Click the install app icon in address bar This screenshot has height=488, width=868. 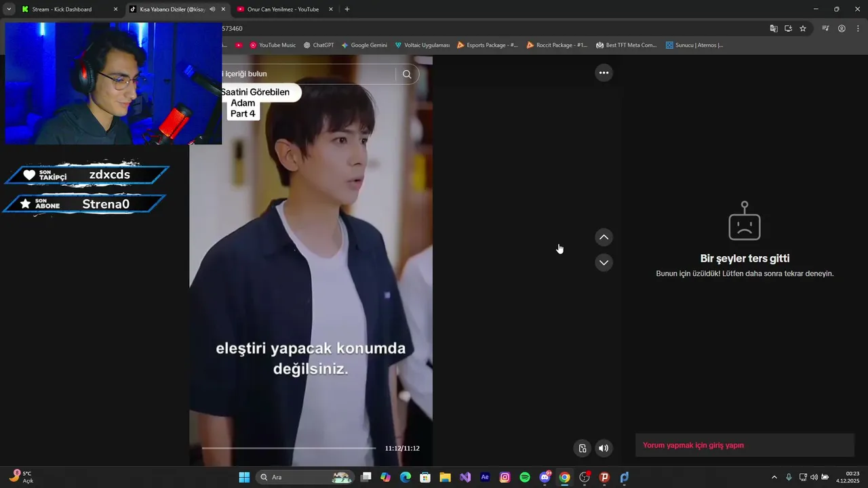(x=788, y=28)
